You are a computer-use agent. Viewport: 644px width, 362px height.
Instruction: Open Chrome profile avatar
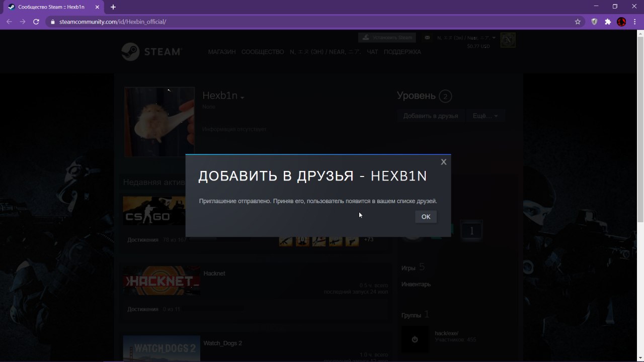tap(621, 22)
